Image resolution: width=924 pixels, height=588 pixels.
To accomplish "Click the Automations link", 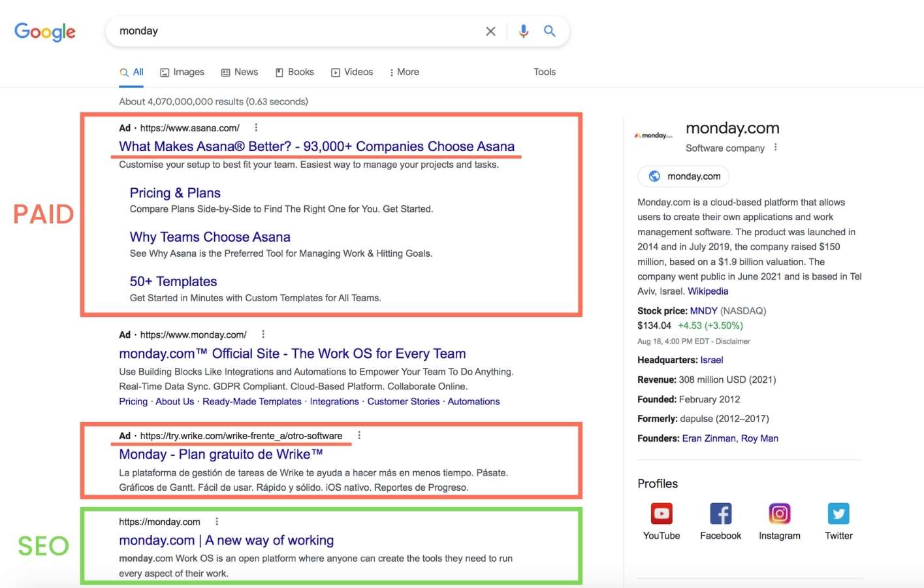I will click(473, 401).
